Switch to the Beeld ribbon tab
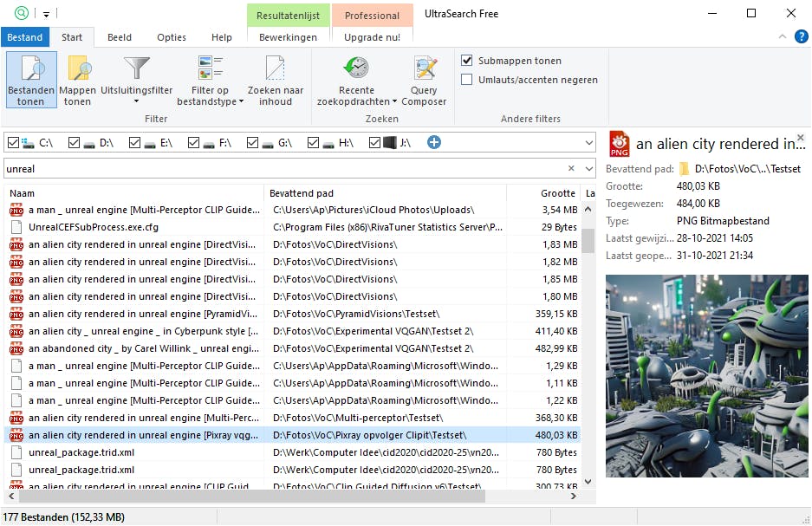This screenshot has height=526, width=812. tap(120, 37)
